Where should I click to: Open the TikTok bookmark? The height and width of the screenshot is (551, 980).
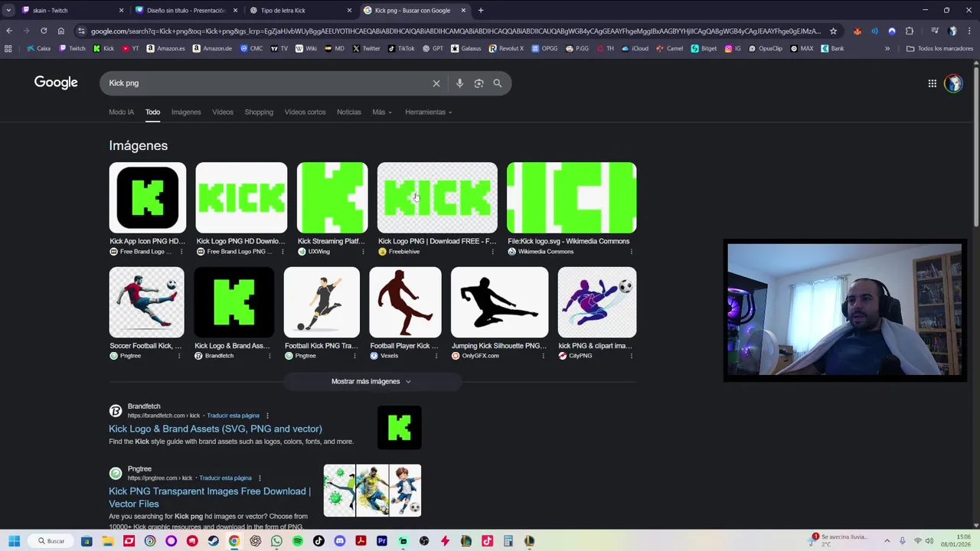(401, 48)
